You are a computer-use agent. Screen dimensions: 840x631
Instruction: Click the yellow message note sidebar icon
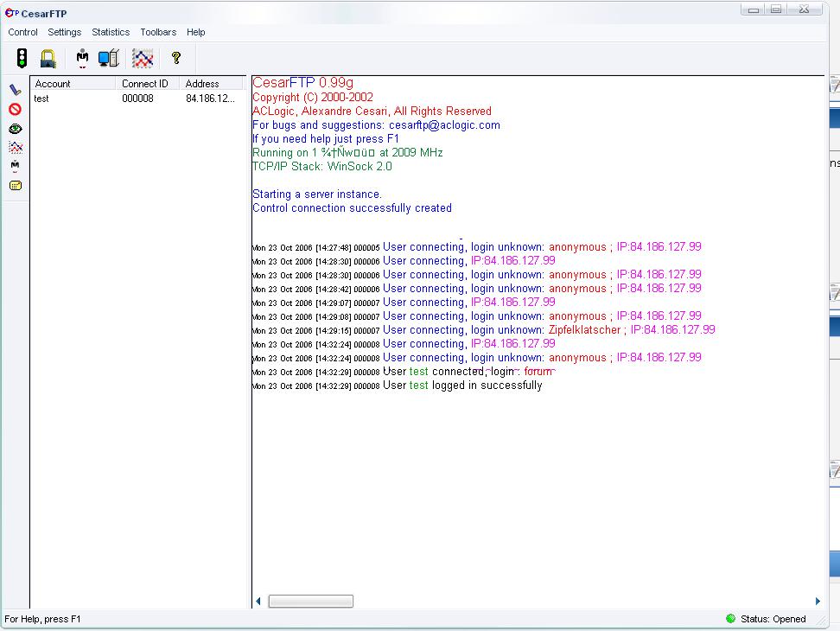(x=15, y=185)
